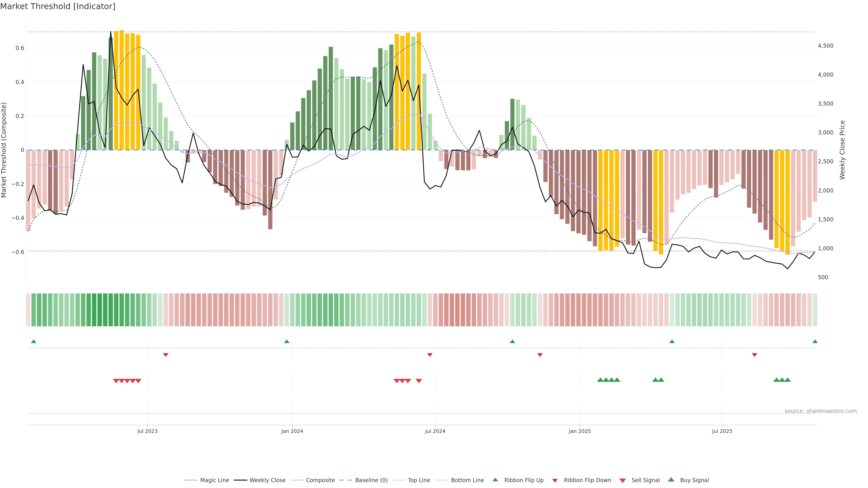Click the first green ribbon flip up marker

(x=34, y=342)
